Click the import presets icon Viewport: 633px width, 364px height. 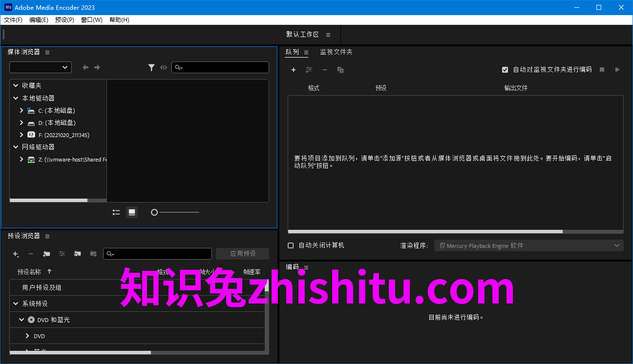(x=78, y=254)
